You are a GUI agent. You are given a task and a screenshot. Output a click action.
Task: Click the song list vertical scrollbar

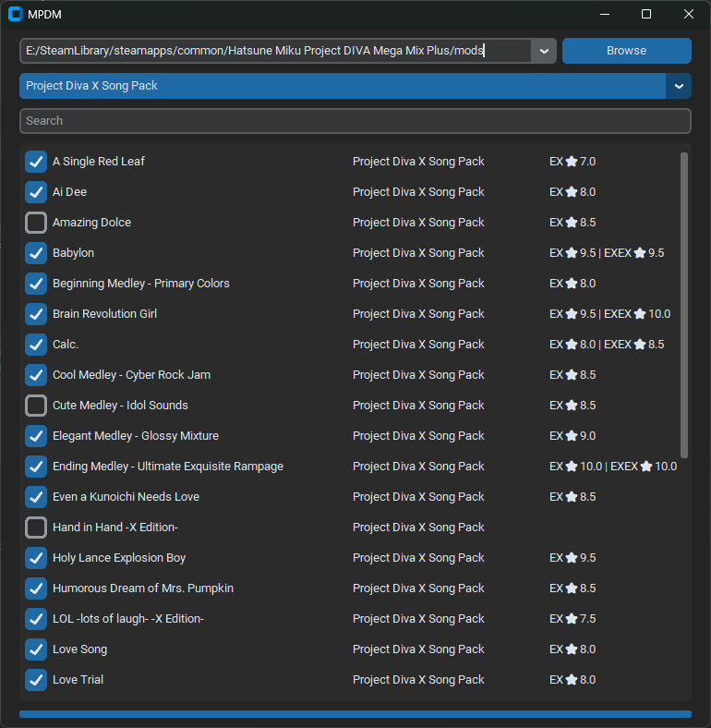(684, 305)
